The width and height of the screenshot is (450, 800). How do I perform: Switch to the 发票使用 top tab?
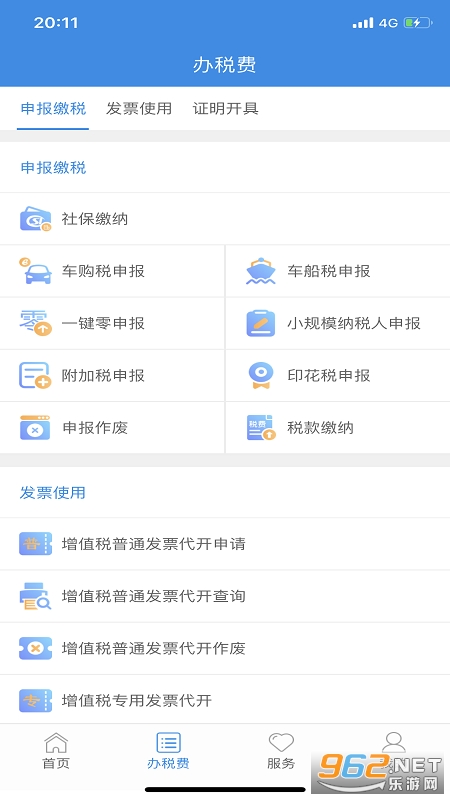(139, 109)
